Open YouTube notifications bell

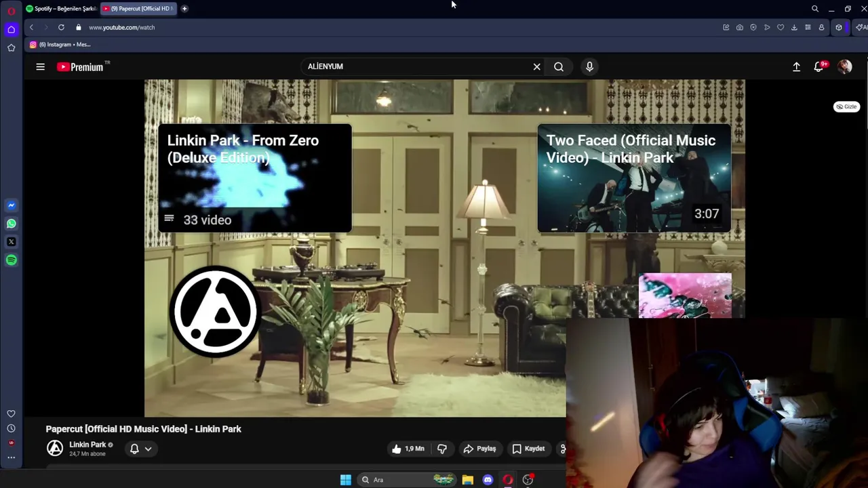click(x=819, y=66)
